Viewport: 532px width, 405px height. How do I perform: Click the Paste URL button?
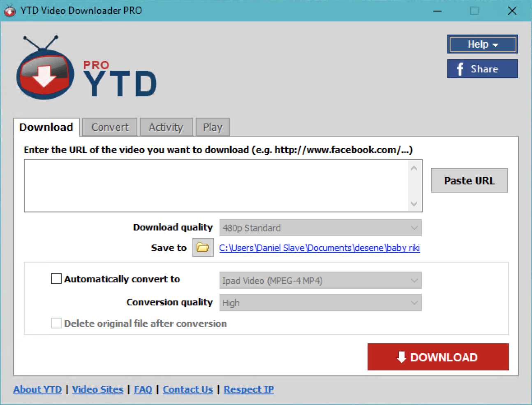coord(469,180)
